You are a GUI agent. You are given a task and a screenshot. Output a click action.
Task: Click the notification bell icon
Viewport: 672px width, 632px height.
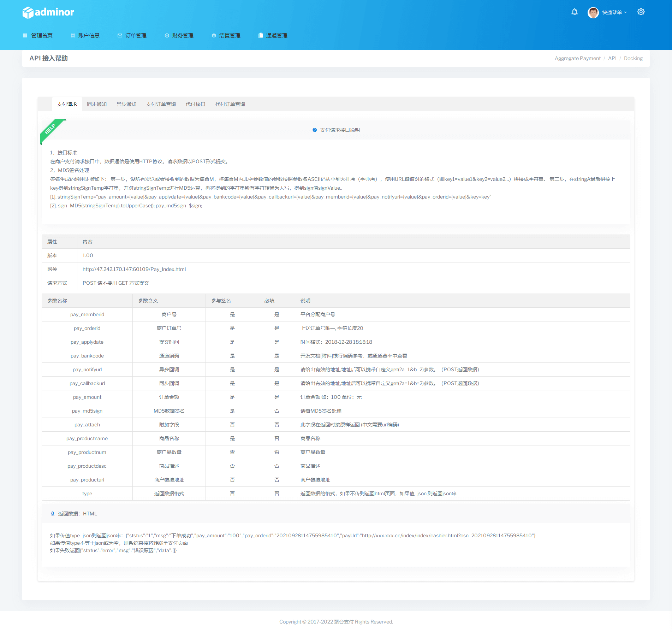(575, 12)
